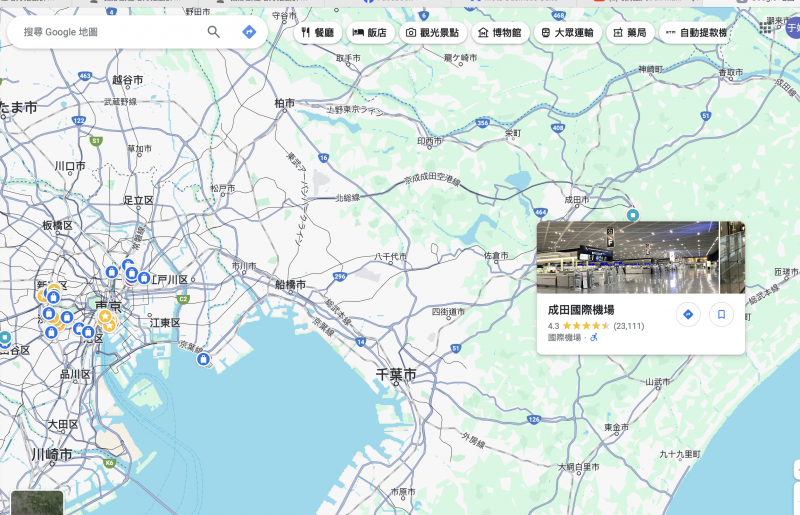Image resolution: width=800 pixels, height=515 pixels.
Task: Click the 八千代市 city label
Action: tap(390, 256)
